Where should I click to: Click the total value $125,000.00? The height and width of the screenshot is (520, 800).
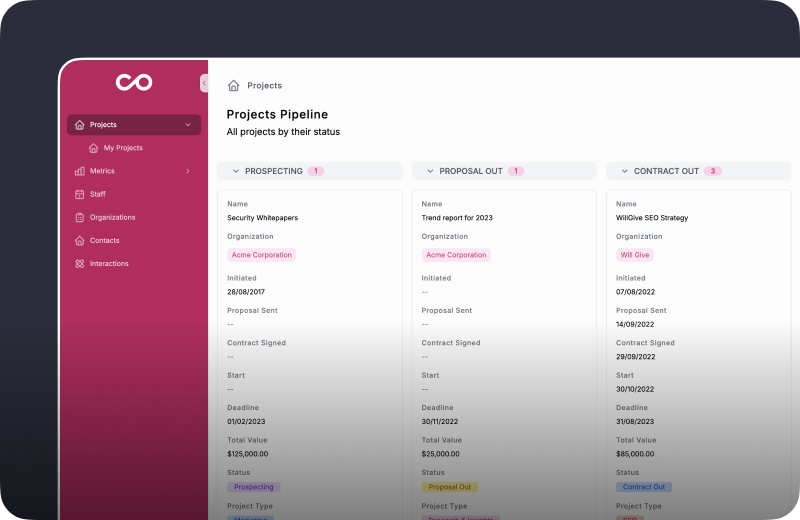coord(247,454)
